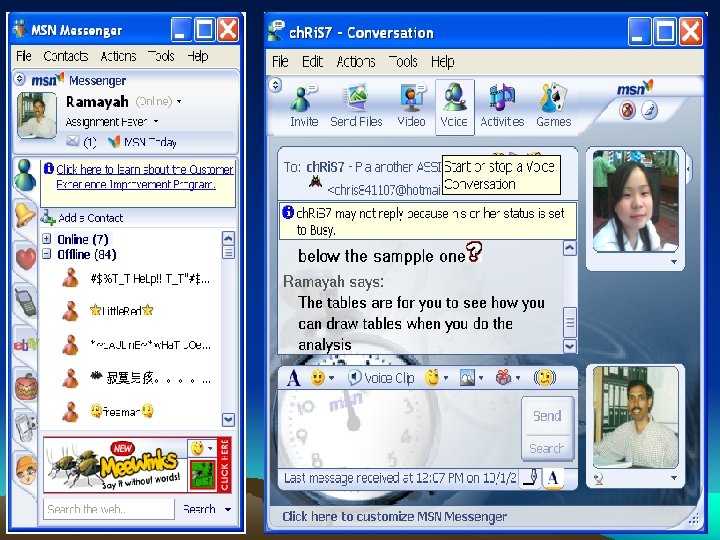Switch to text typing mode A icon
This screenshot has height=540, width=720.
[553, 478]
